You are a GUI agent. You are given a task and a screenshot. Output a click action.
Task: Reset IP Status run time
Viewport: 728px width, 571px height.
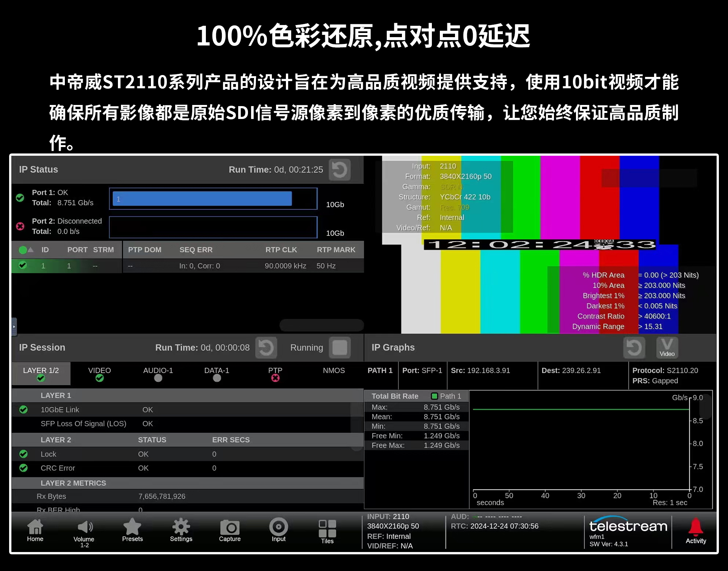coord(339,170)
